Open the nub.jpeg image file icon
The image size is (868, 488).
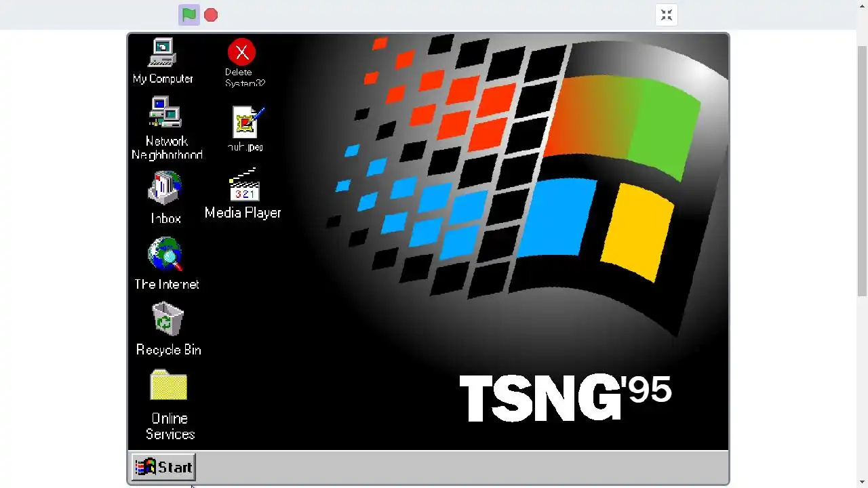pyautogui.click(x=248, y=122)
